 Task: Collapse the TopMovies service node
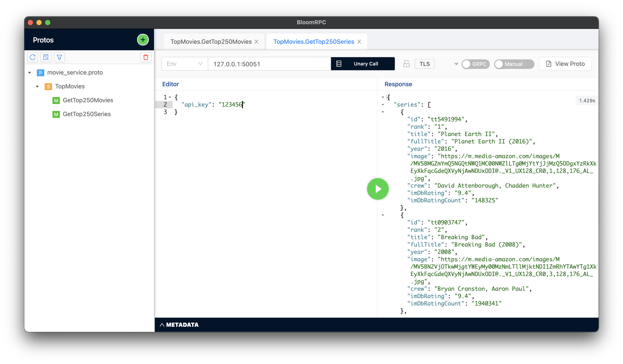click(x=37, y=86)
